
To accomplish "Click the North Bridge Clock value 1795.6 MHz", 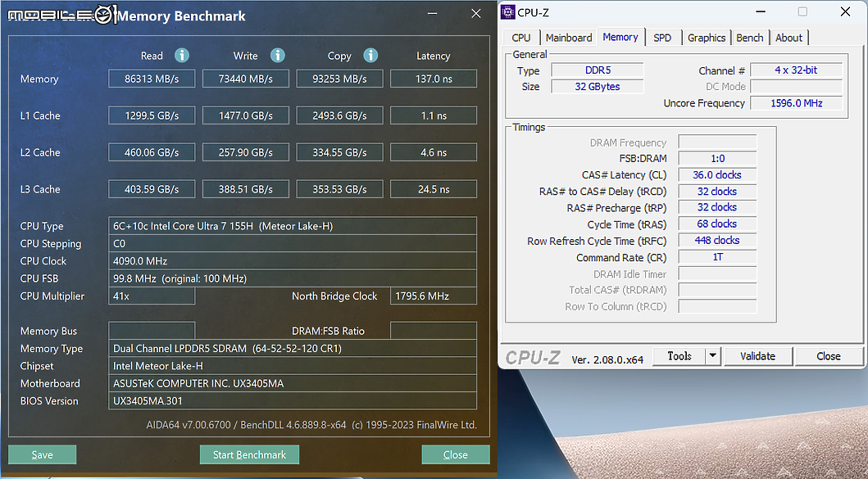I will point(434,296).
